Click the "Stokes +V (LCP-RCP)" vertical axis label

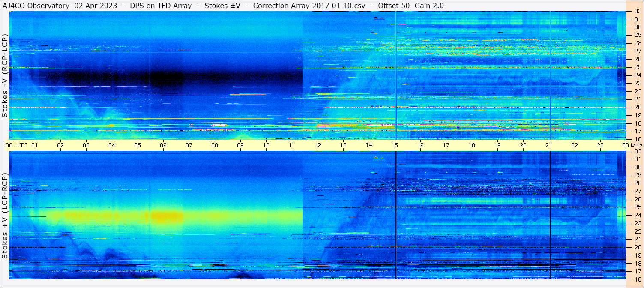pyautogui.click(x=5, y=216)
